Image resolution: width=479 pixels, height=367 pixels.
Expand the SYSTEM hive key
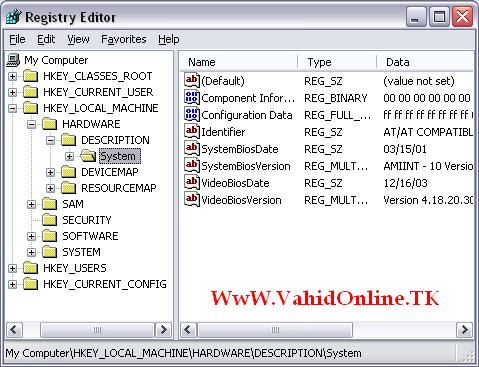[31, 252]
